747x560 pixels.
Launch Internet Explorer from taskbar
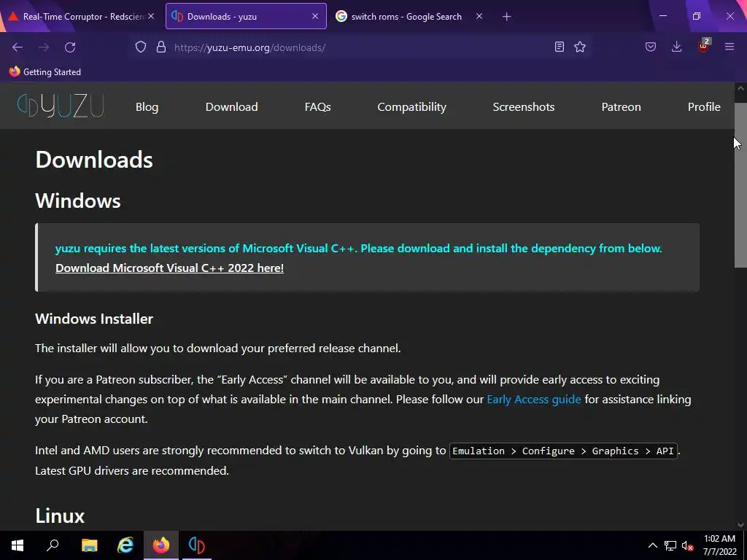pos(125,545)
